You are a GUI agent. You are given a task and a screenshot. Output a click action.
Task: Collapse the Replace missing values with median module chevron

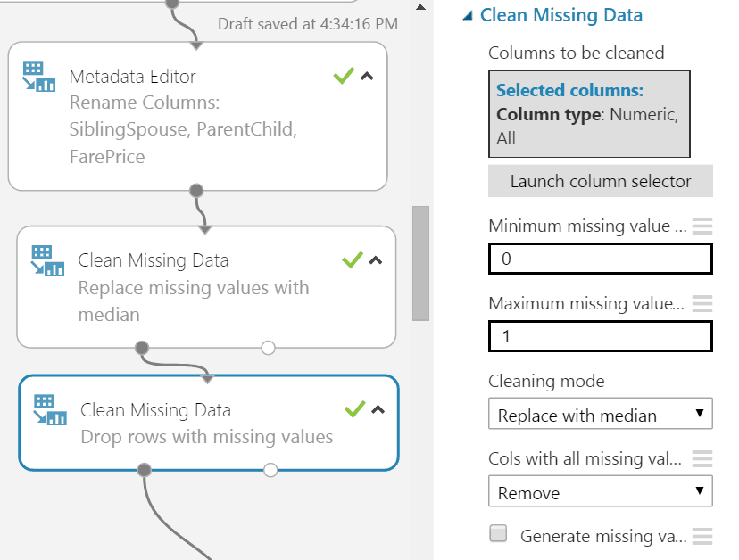click(376, 260)
